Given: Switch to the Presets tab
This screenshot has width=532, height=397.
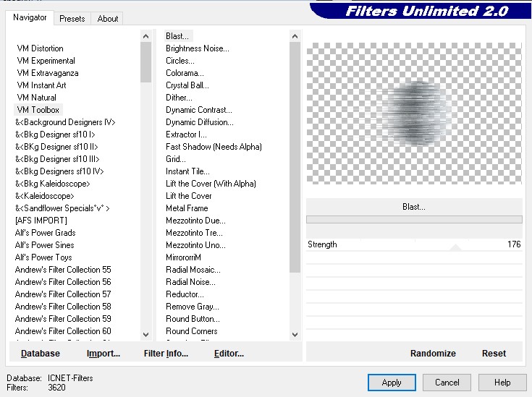Looking at the screenshot, I should coord(72,19).
